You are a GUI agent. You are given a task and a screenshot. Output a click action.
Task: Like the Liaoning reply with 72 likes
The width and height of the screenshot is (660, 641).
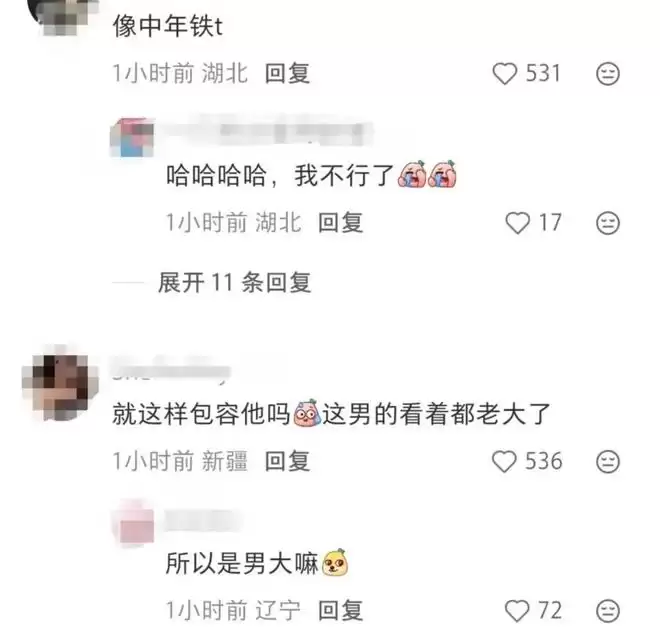tap(517, 611)
